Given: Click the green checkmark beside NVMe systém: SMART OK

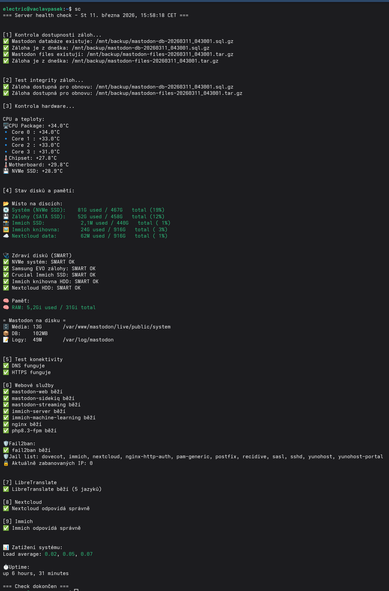Looking at the screenshot, I should [x=6, y=262].
